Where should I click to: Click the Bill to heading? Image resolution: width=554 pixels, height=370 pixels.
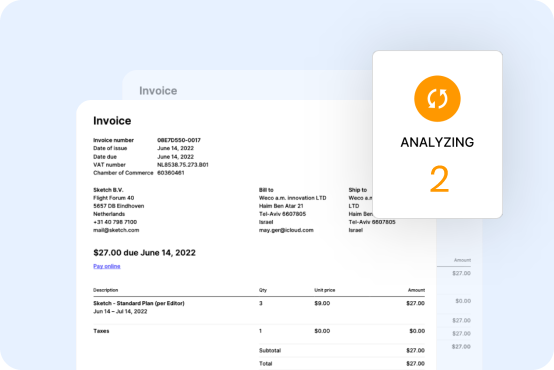coord(266,190)
